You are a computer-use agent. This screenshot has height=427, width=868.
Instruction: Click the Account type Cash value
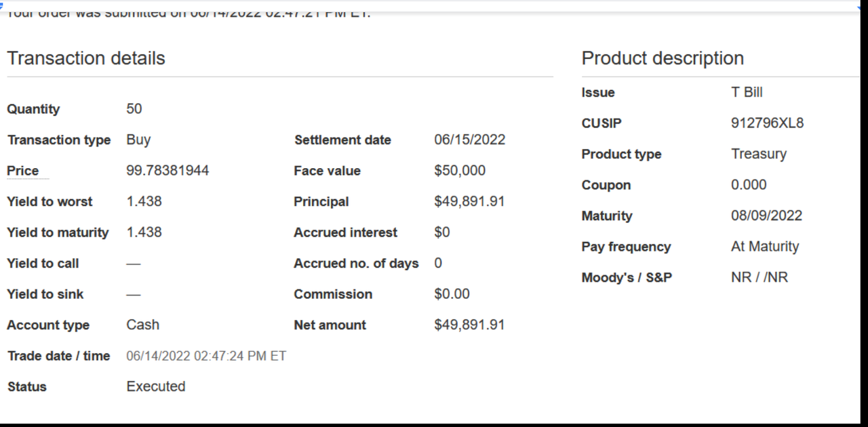(142, 325)
